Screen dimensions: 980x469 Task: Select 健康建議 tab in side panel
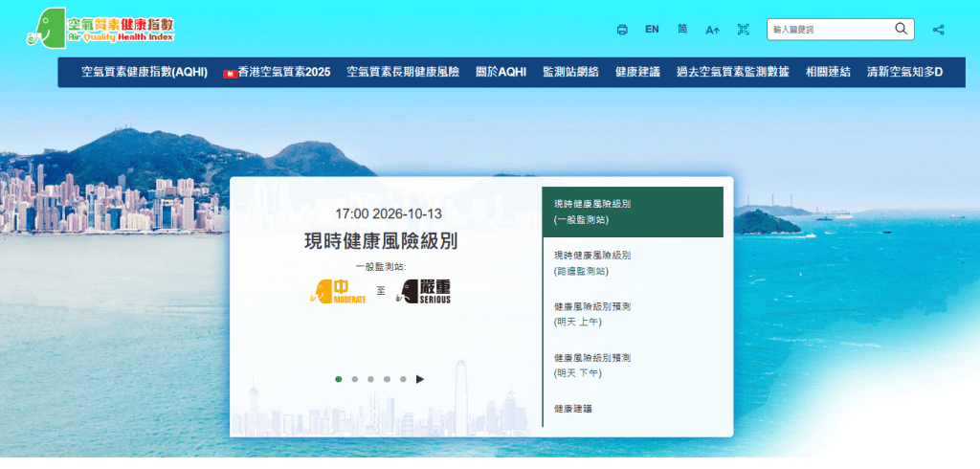pyautogui.click(x=633, y=409)
